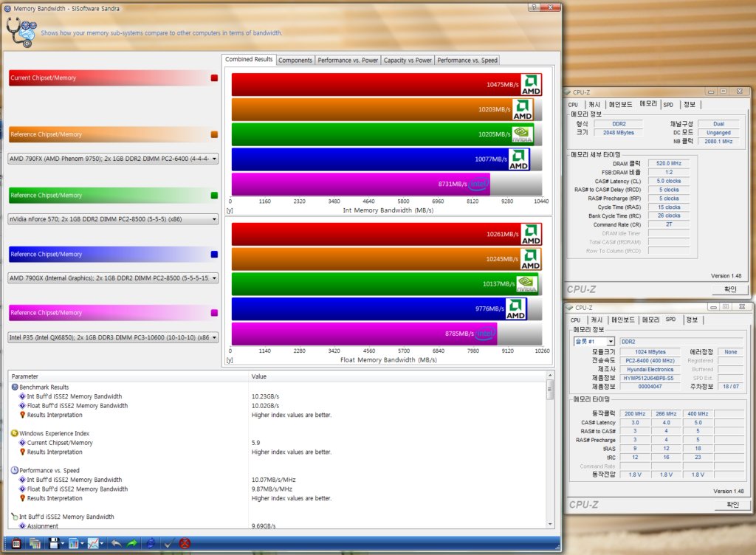Click the results list scrollbar up arrow
The image size is (756, 555).
tap(549, 376)
